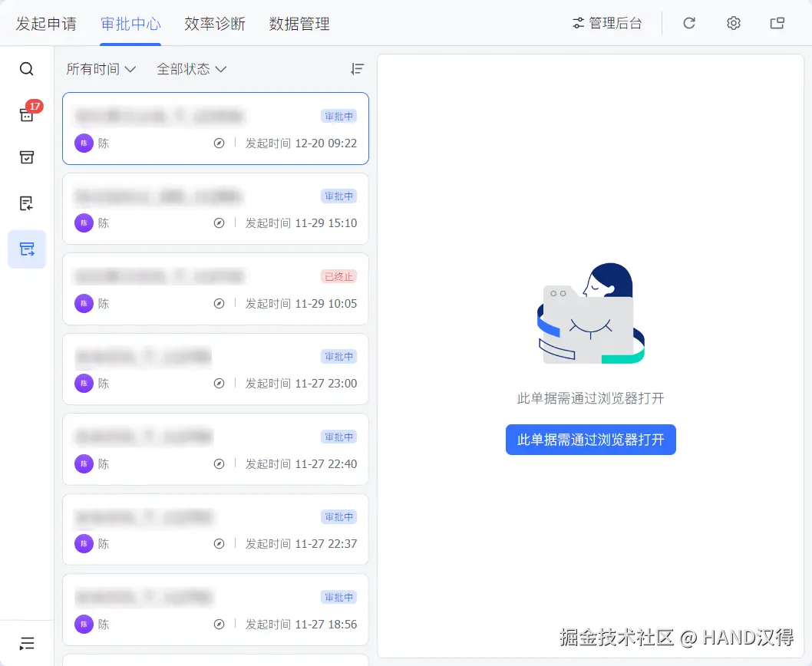Image resolution: width=812 pixels, height=666 pixels.
Task: Click compass icon on 11-27 18:56 card
Action: [x=219, y=625]
